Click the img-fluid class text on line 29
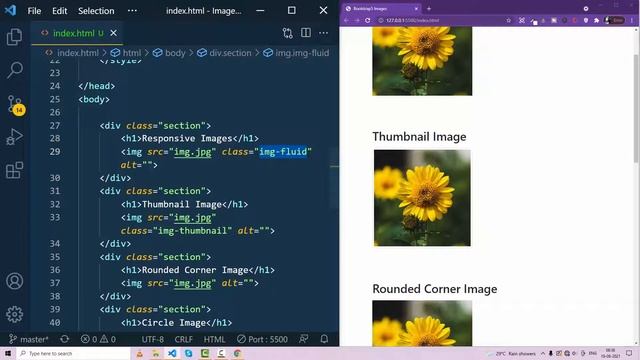The image size is (640, 360). point(283,152)
